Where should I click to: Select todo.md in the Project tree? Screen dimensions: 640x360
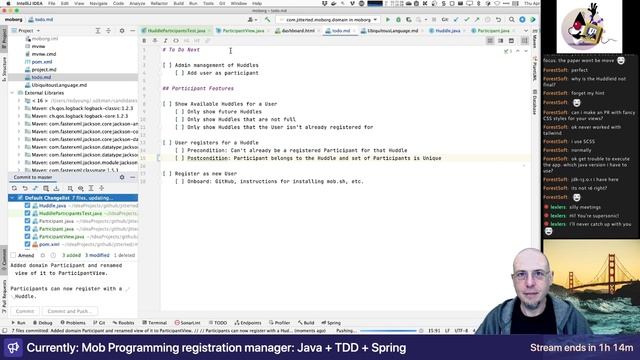[x=41, y=78]
